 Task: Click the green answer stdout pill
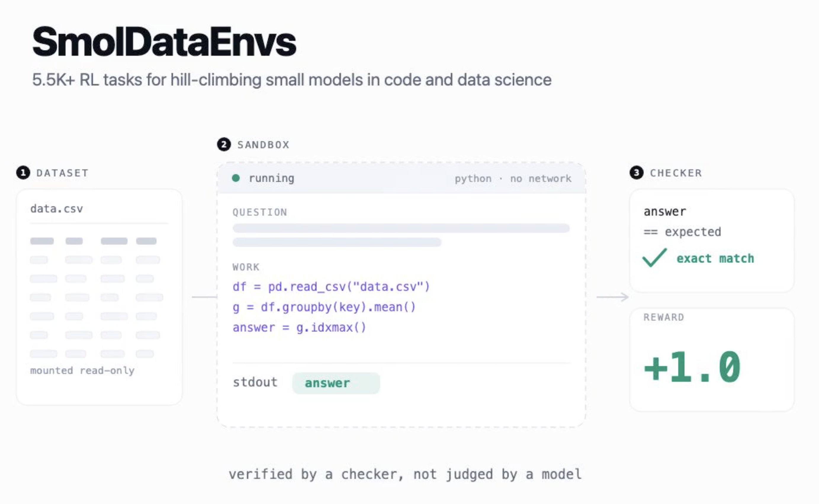(x=336, y=383)
